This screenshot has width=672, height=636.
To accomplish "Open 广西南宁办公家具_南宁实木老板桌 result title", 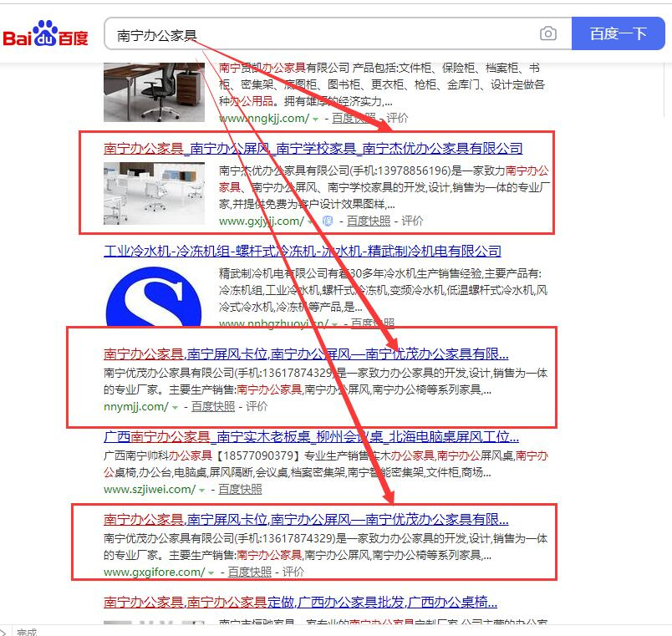I will [311, 437].
